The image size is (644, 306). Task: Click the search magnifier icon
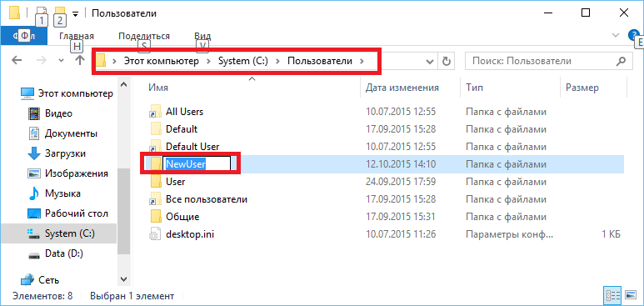621,61
